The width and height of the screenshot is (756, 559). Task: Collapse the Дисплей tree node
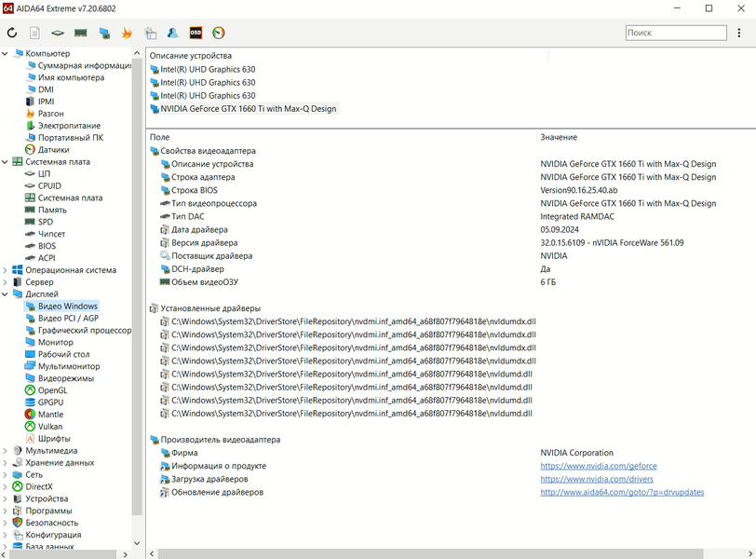pos(6,294)
